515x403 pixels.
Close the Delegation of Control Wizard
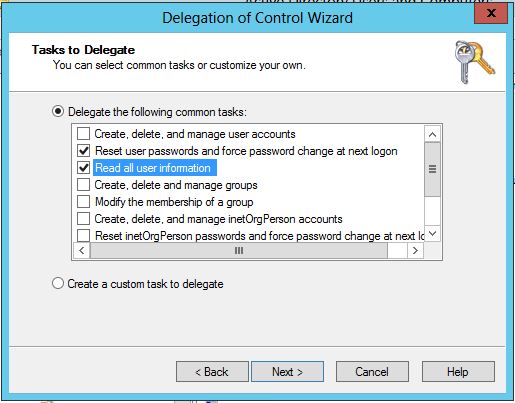tap(491, 14)
